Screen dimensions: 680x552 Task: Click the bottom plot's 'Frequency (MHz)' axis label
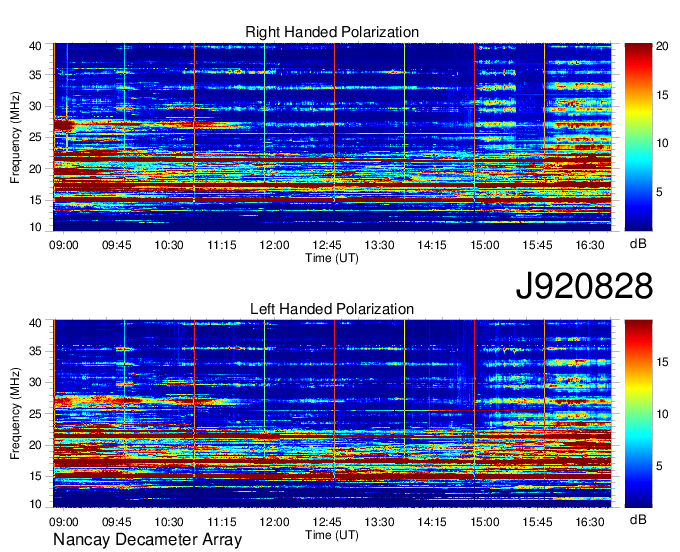click(x=15, y=414)
